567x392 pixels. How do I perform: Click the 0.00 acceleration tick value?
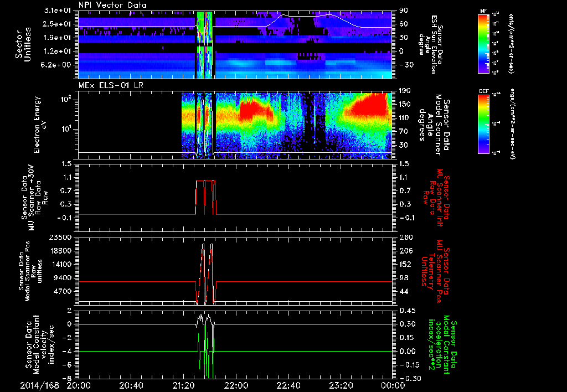point(408,351)
